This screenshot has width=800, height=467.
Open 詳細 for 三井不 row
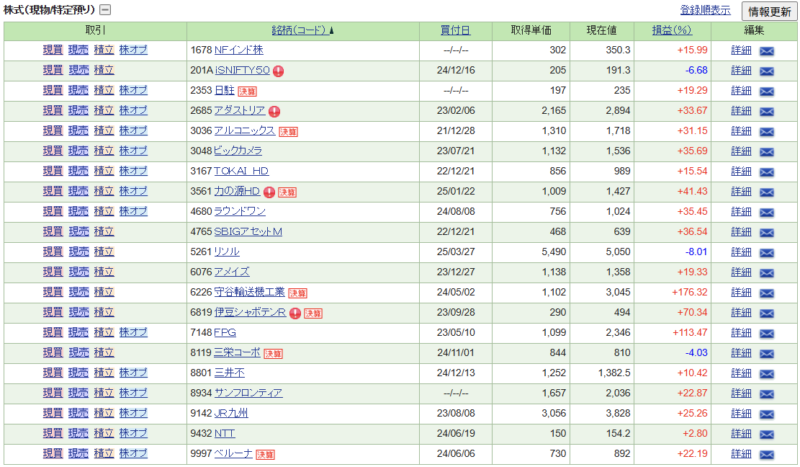click(741, 373)
